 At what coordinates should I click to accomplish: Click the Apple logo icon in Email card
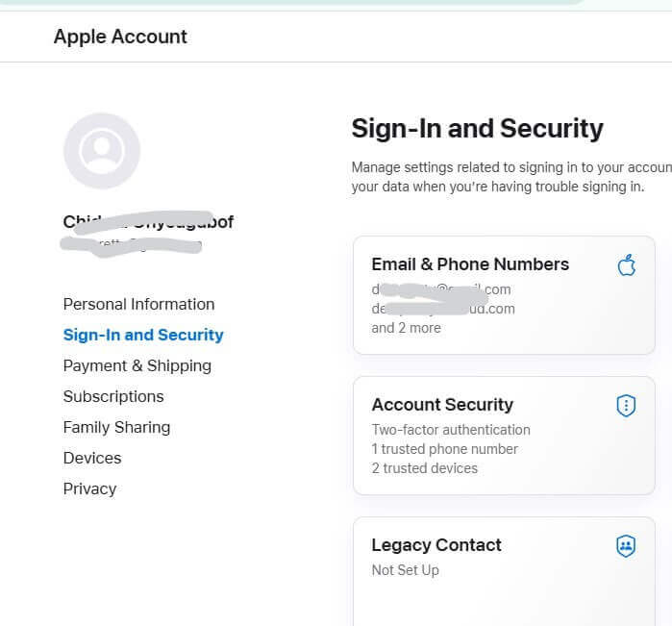tap(626, 264)
